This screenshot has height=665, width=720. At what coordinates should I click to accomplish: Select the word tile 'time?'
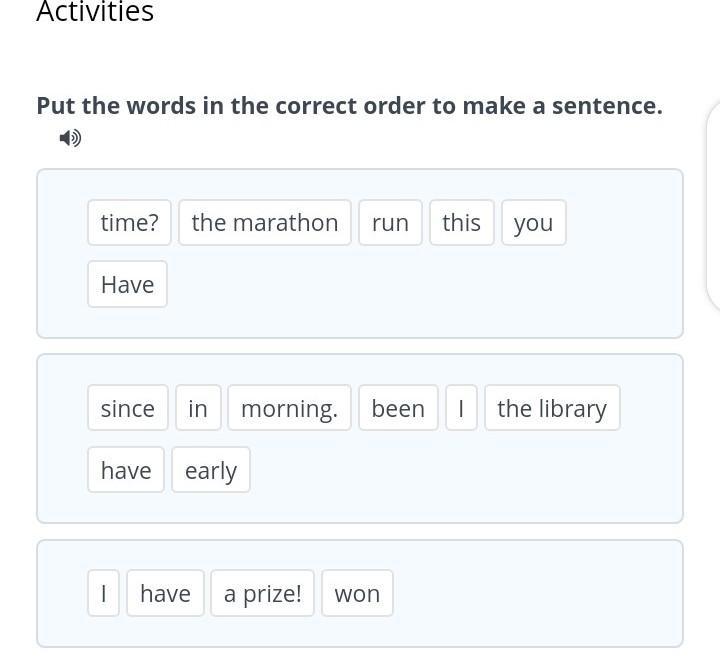(129, 223)
